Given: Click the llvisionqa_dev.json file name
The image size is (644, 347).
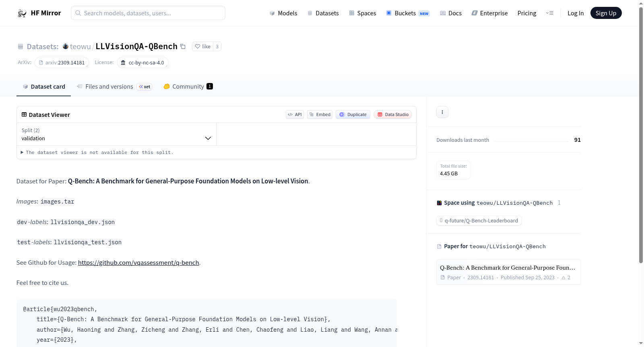Looking at the screenshot, I should click(x=83, y=222).
